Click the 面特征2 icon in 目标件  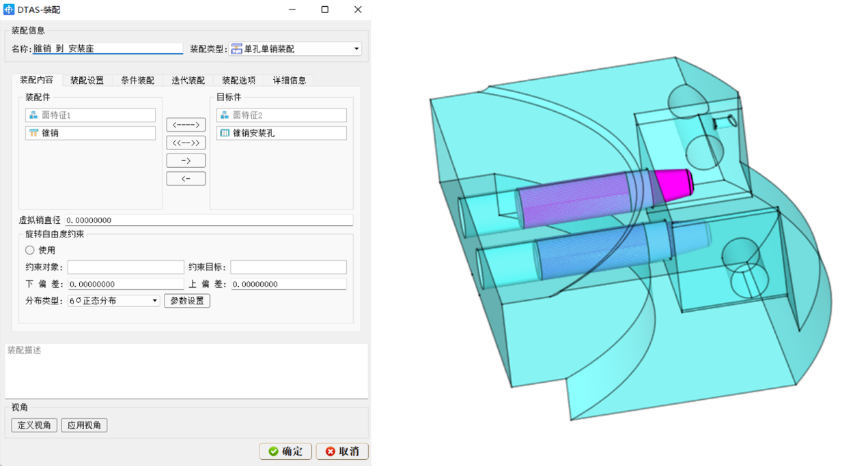point(225,115)
